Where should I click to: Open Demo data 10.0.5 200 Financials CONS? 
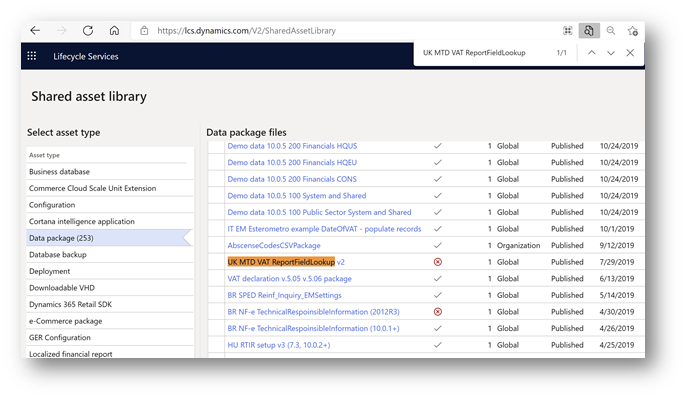292,179
